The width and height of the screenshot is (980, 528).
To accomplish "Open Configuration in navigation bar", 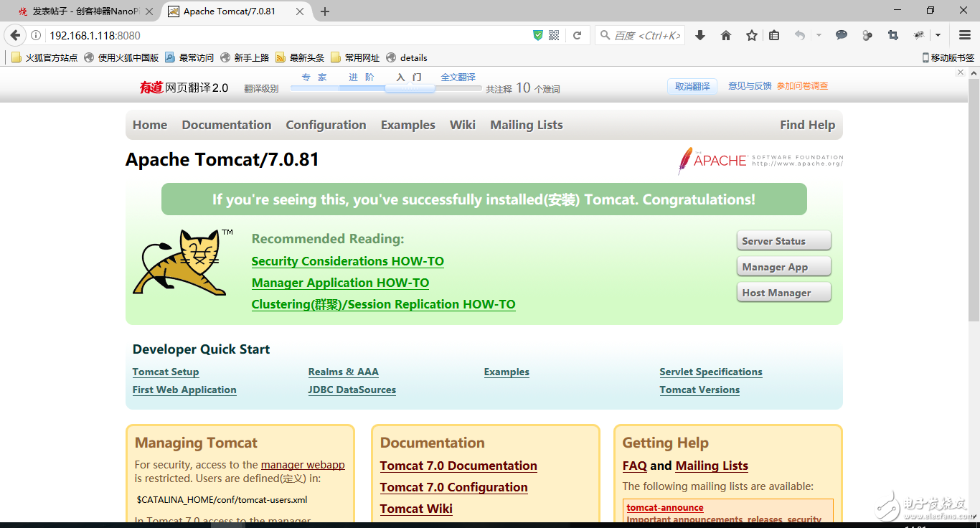I will coord(326,125).
